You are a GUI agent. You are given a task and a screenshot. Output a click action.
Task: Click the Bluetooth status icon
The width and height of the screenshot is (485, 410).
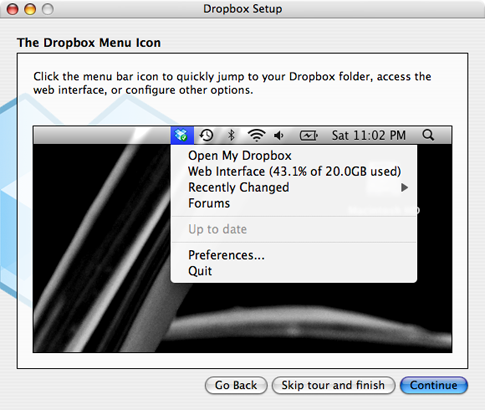click(231, 135)
